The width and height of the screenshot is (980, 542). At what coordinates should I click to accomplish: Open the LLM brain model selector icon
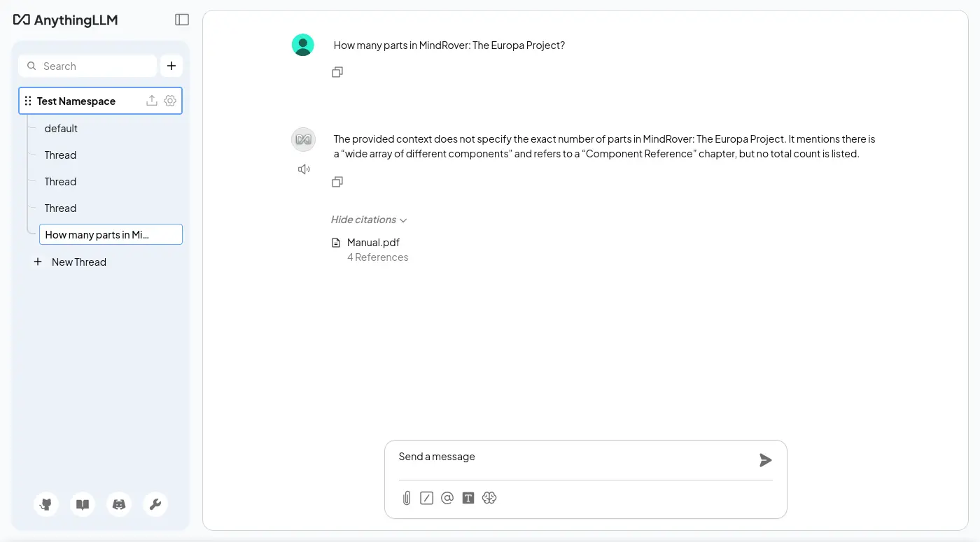coord(489,498)
